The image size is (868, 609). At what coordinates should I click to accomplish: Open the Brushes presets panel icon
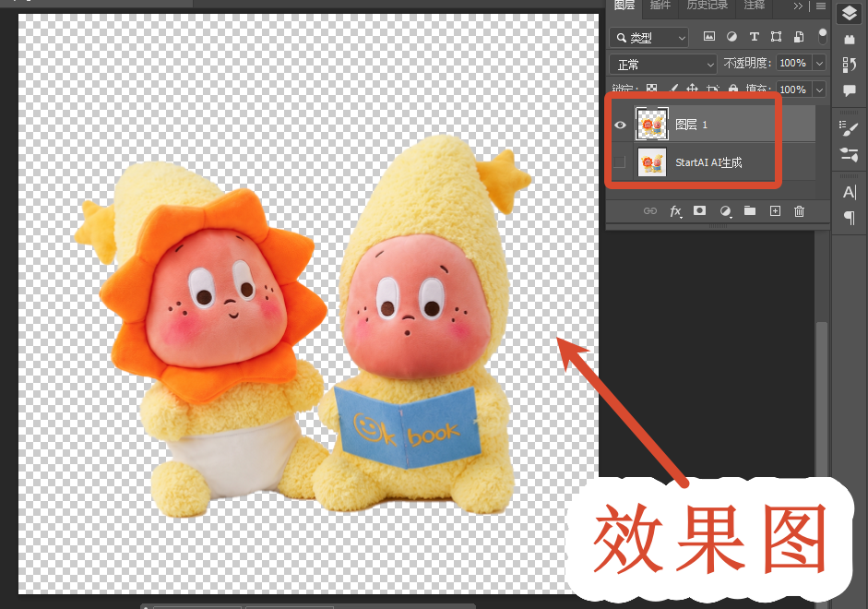[849, 154]
